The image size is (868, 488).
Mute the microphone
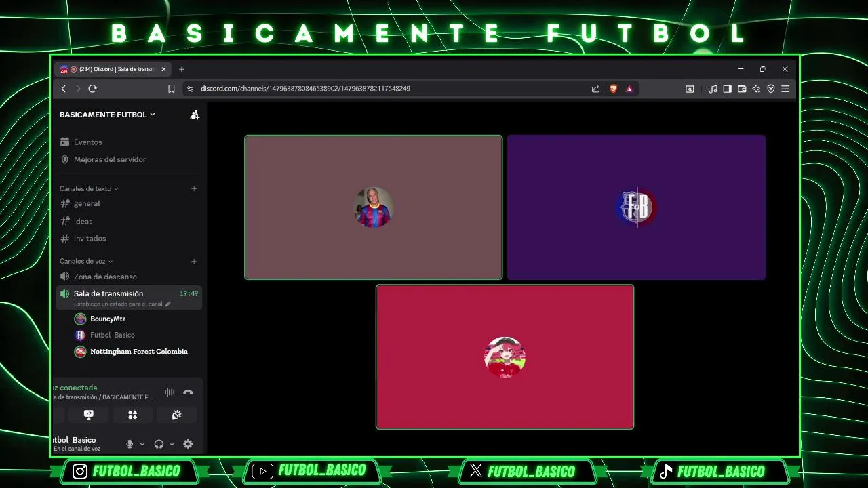[x=130, y=444]
